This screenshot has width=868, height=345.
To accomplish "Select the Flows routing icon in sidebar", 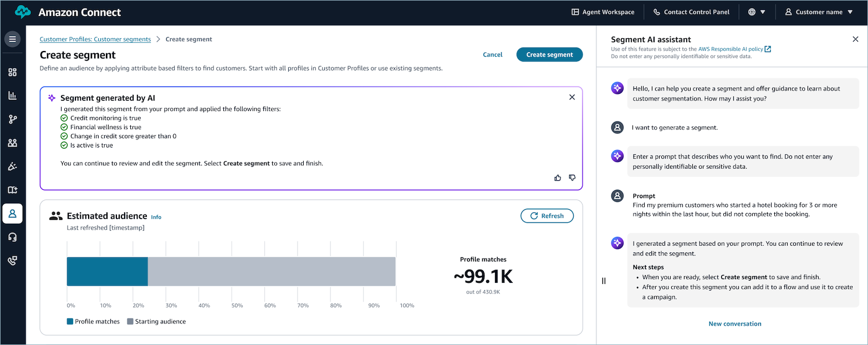I will point(12,119).
